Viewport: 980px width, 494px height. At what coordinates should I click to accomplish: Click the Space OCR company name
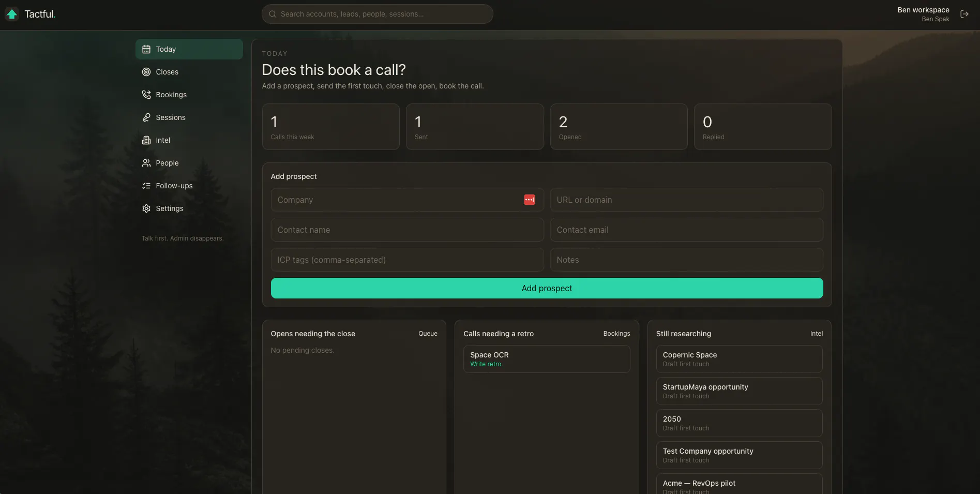coord(489,355)
